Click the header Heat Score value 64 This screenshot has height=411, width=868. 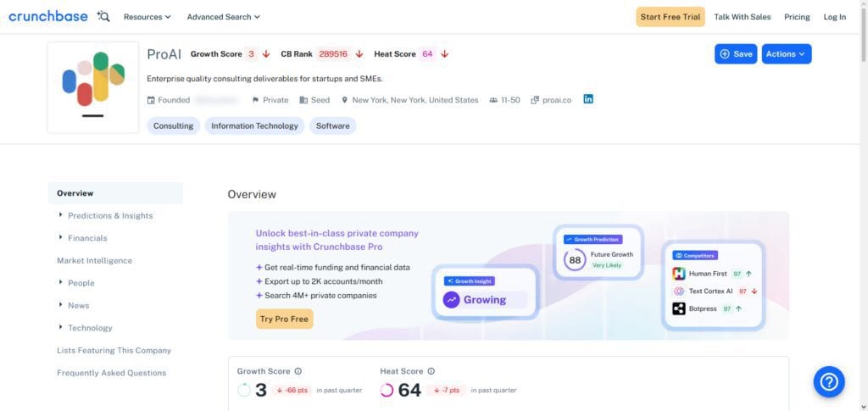(x=427, y=54)
